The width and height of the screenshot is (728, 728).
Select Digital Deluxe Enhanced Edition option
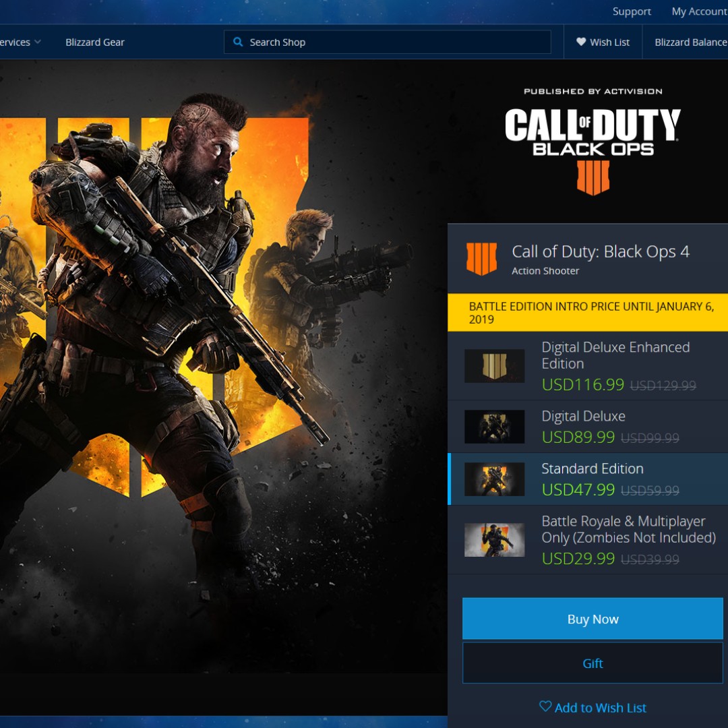588,366
